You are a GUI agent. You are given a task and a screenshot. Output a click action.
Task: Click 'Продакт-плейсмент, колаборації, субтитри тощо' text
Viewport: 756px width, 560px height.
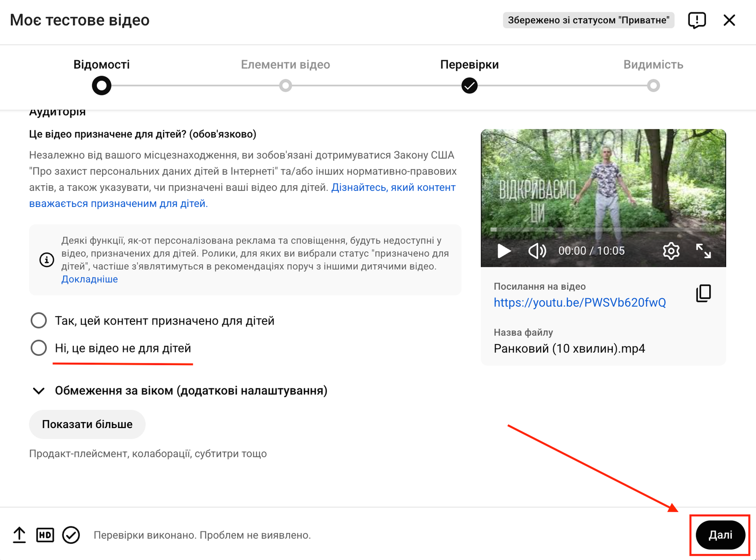click(x=148, y=454)
